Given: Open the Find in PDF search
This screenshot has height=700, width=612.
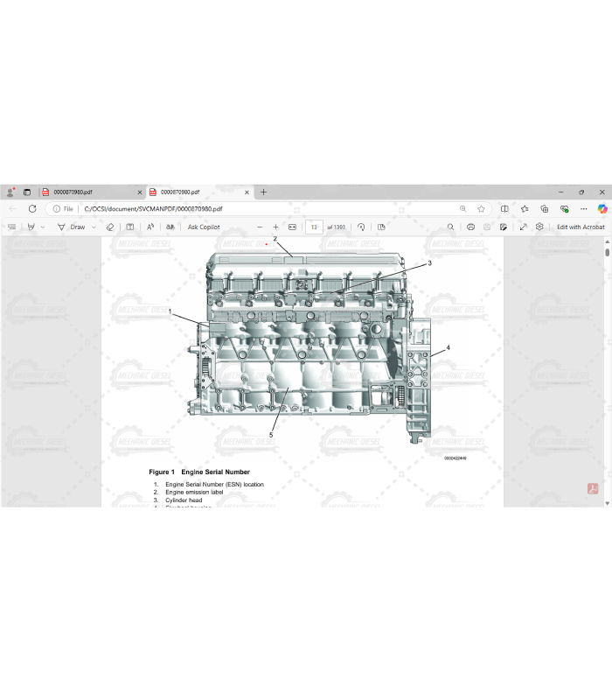Looking at the screenshot, I should coord(451,227).
